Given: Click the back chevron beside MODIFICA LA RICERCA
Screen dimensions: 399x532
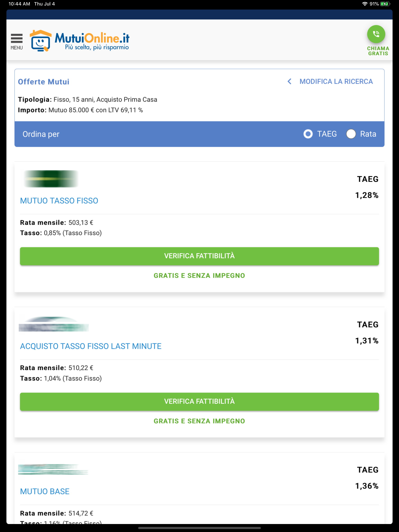Looking at the screenshot, I should 289,82.
